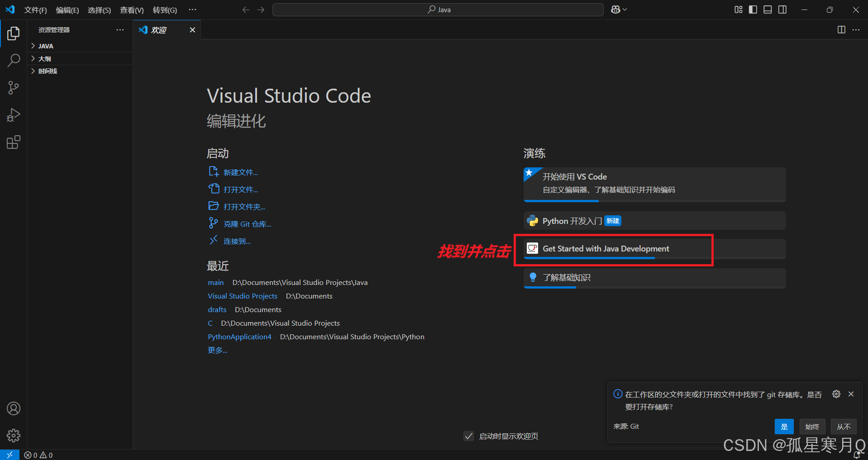Click 打开文件夹... link

244,207
